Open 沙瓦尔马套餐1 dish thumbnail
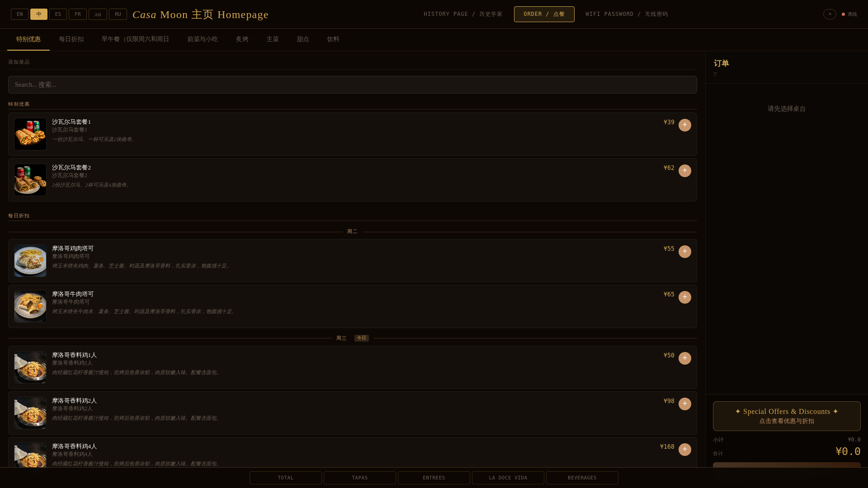The width and height of the screenshot is (868, 488). coord(30,134)
